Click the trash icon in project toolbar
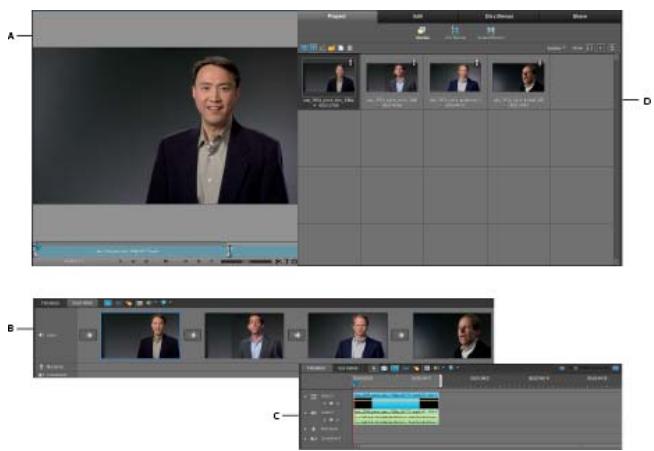 (350, 48)
